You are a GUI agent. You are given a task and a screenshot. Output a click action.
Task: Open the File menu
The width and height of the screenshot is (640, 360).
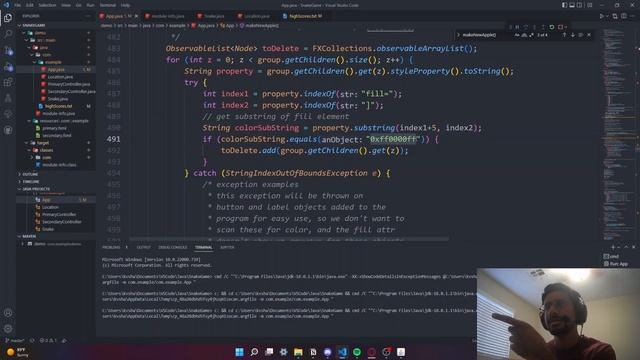[x=17, y=5]
